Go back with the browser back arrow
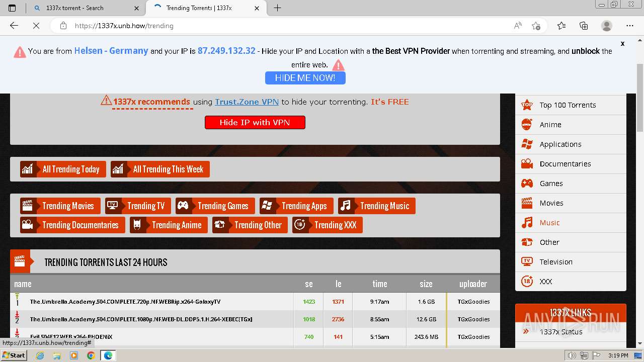Viewport: 644px width, 362px height. coord(14,26)
